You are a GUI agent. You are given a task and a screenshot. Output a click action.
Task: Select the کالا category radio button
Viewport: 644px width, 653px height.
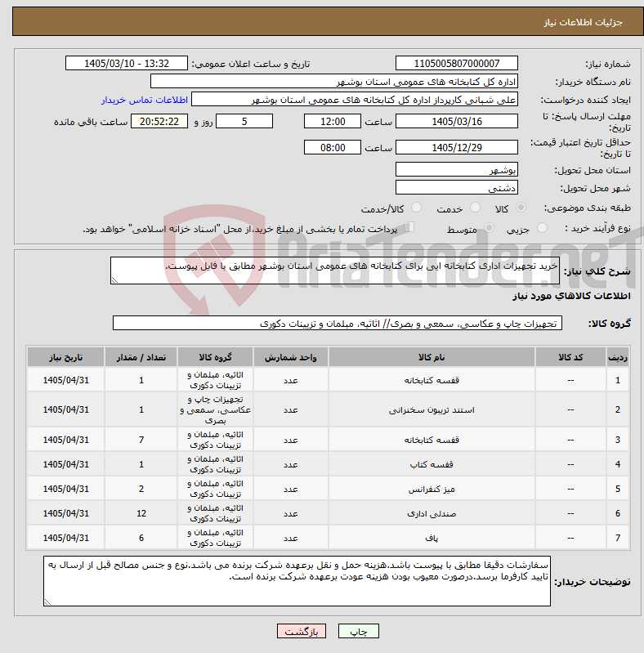coord(521,208)
